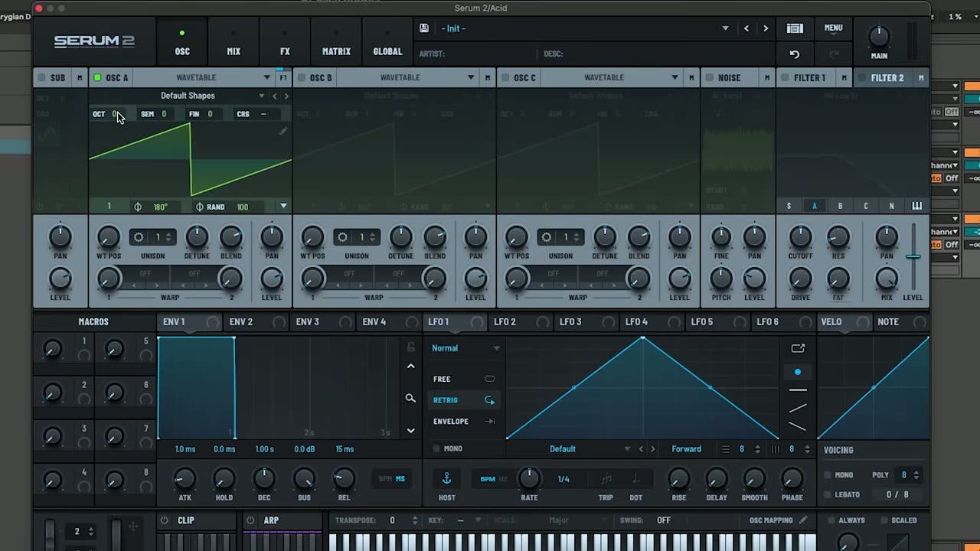Click the LFO host anchor icon
Image resolution: width=980 pixels, height=551 pixels.
(447, 478)
